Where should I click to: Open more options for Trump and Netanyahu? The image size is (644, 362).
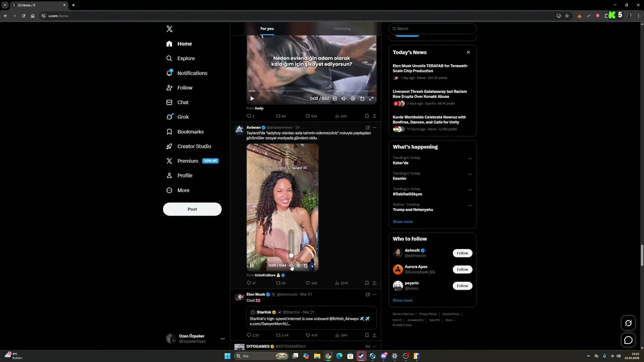(x=470, y=206)
